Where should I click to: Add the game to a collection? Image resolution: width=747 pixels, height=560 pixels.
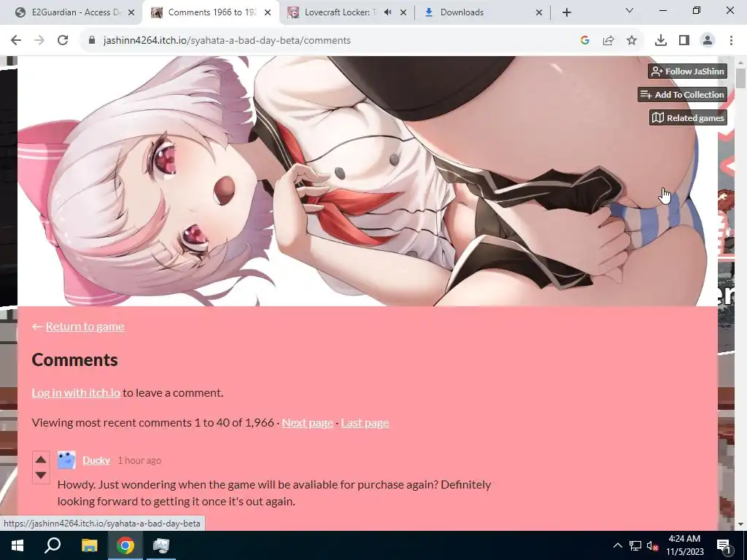682,94
